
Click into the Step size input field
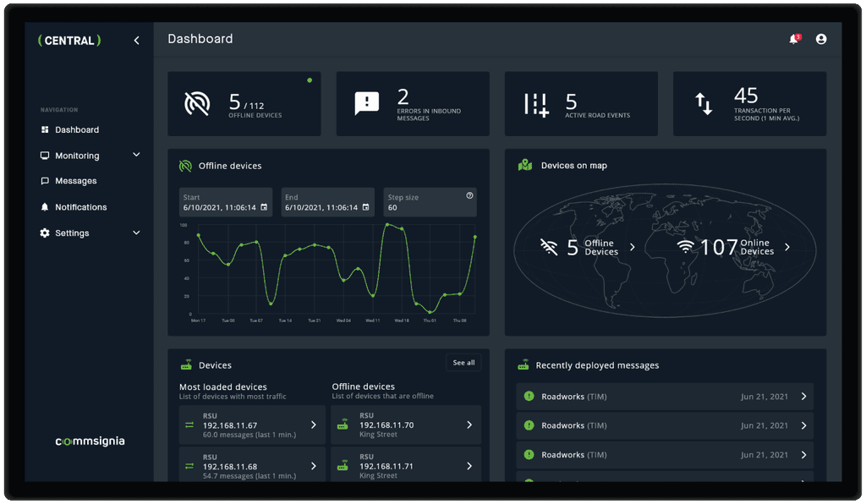423,207
